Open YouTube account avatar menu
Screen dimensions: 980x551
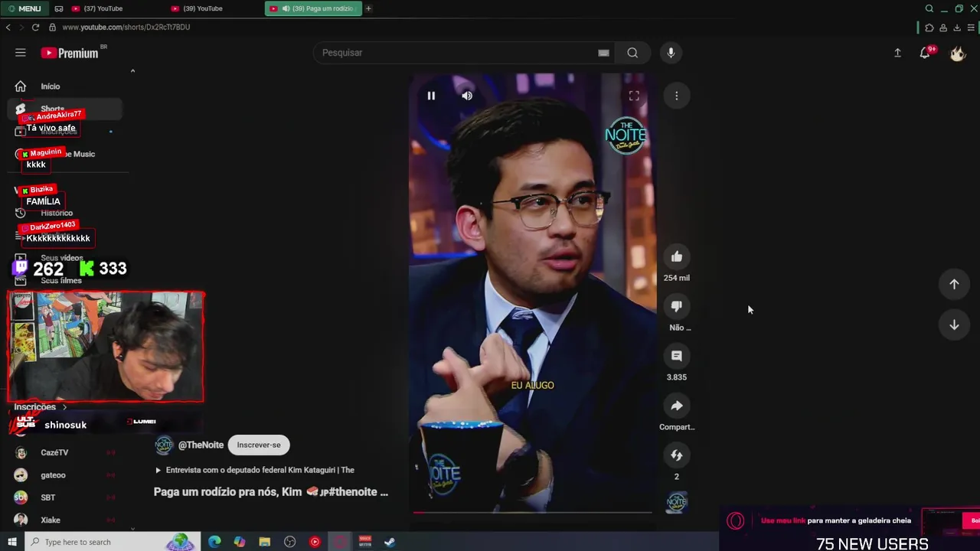(x=958, y=53)
